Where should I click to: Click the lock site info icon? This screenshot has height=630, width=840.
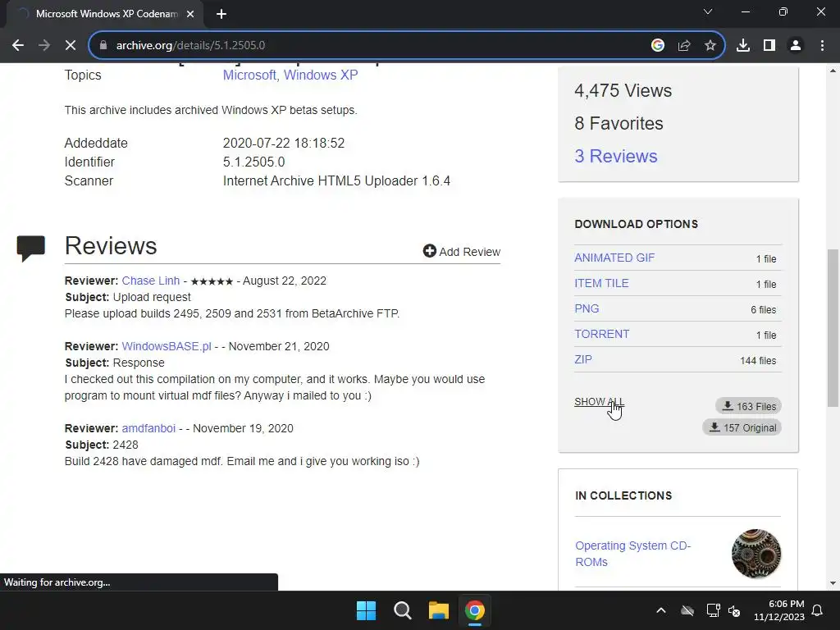pyautogui.click(x=103, y=46)
